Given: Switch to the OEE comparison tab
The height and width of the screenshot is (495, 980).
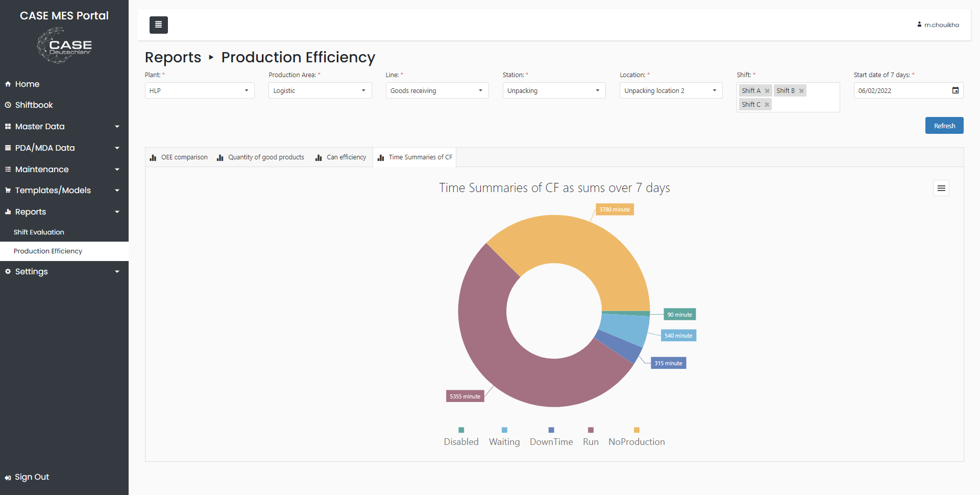Looking at the screenshot, I should pos(179,157).
